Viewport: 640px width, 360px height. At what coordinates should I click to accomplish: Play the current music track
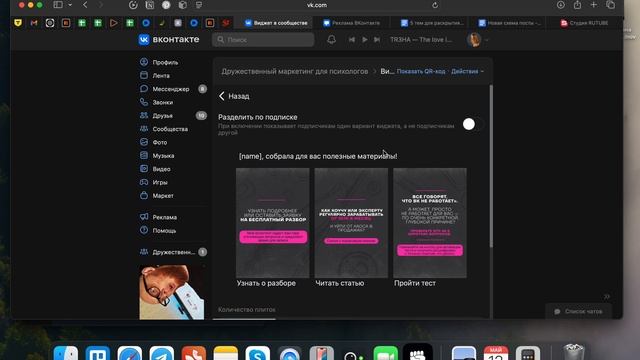(x=364, y=40)
